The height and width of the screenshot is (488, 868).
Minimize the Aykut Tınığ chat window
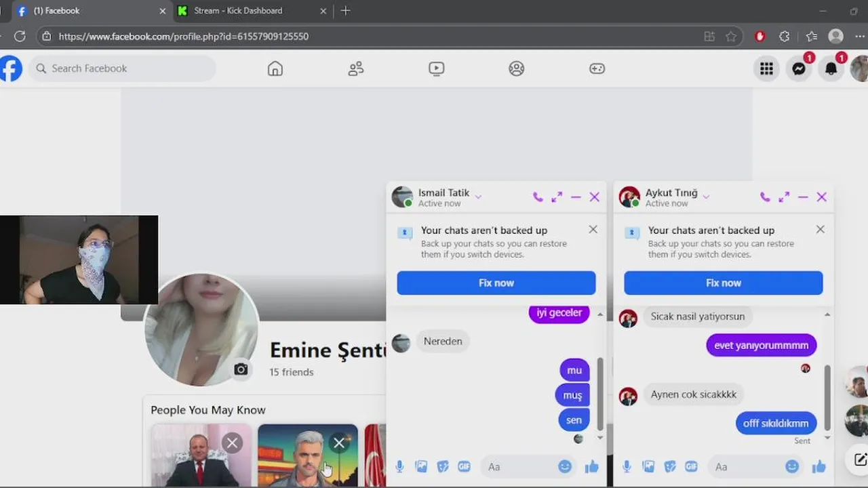pos(803,197)
